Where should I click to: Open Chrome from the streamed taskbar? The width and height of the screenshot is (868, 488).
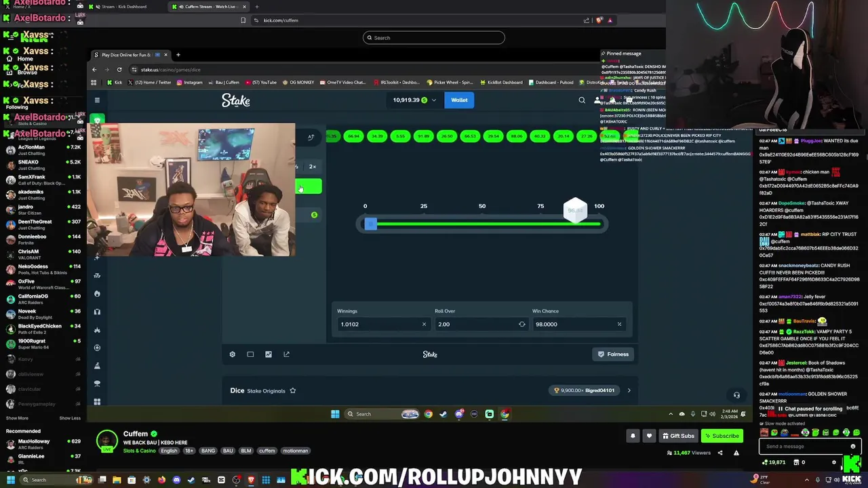[429, 414]
